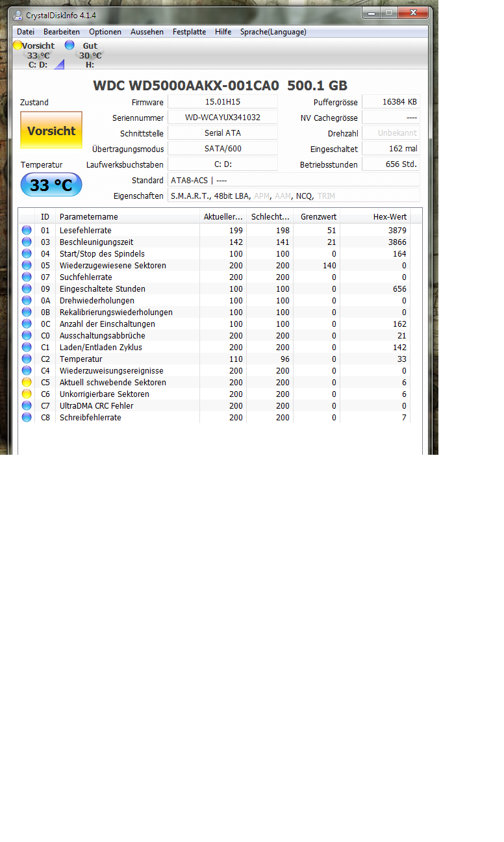504x842 pixels.
Task: Sort by the Parametername column header
Action: coord(127,217)
